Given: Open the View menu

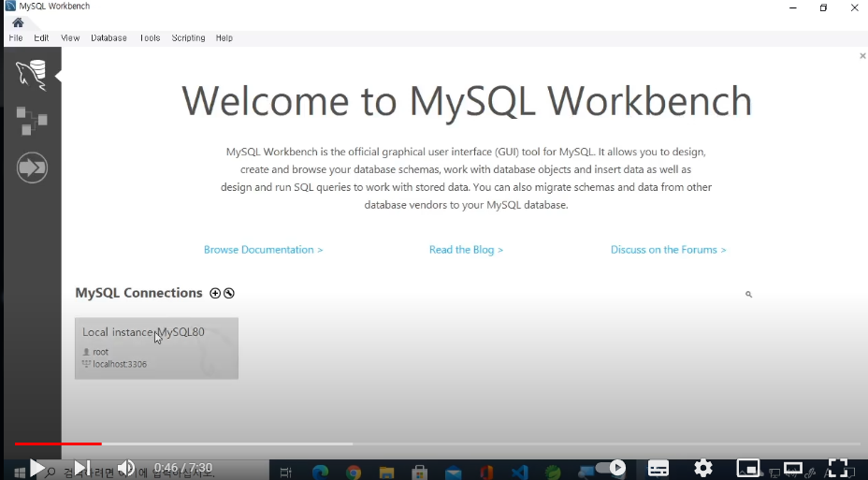Looking at the screenshot, I should click(70, 38).
